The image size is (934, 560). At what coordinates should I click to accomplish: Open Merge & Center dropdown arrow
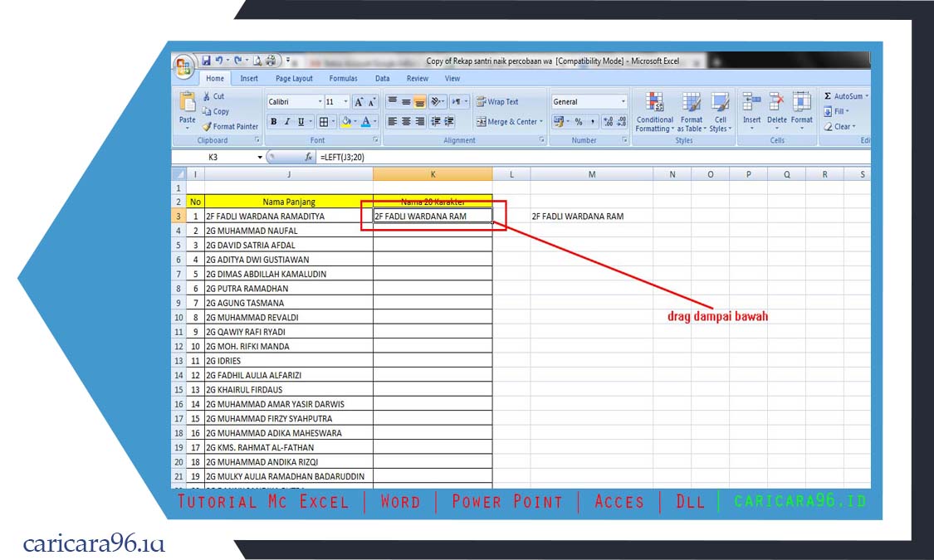click(x=541, y=122)
